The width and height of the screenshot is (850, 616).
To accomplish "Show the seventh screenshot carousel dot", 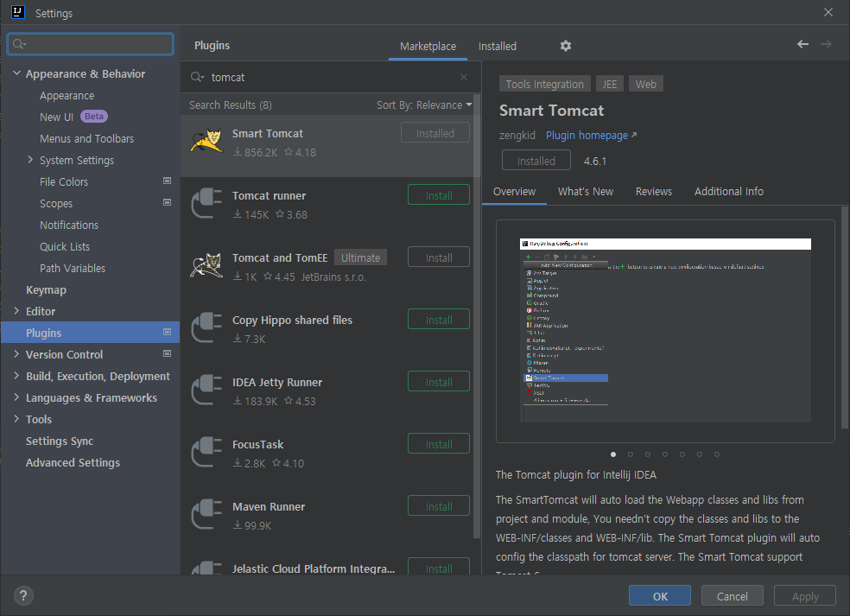I will (717, 454).
